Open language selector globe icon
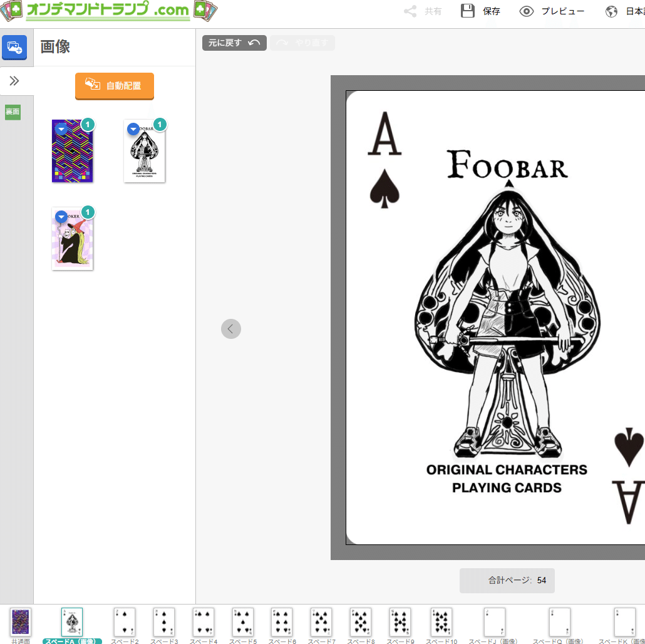645x644 pixels. [611, 11]
